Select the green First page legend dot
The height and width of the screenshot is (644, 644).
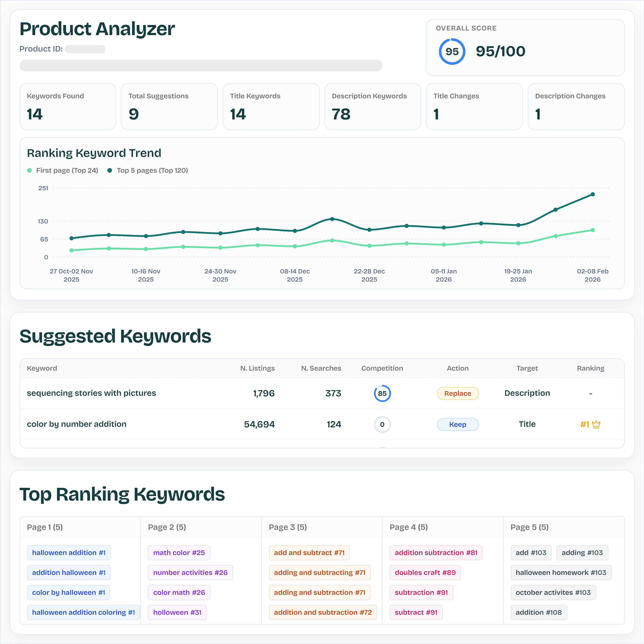pyautogui.click(x=30, y=170)
